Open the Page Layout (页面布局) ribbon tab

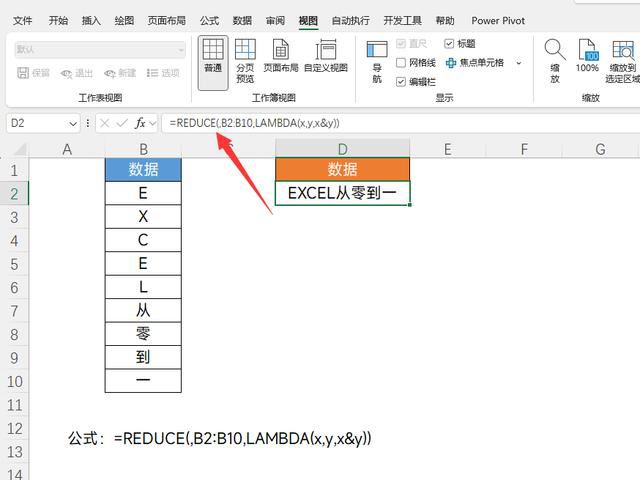click(167, 20)
